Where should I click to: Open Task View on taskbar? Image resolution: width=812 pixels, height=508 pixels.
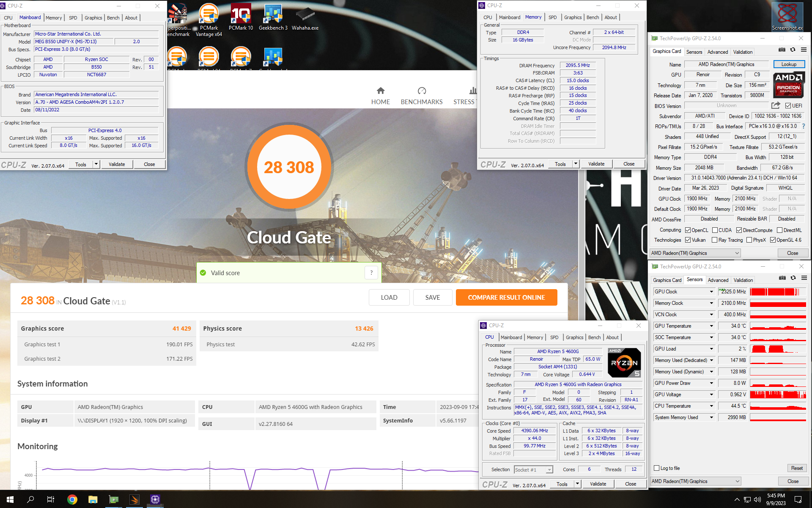[x=51, y=500]
